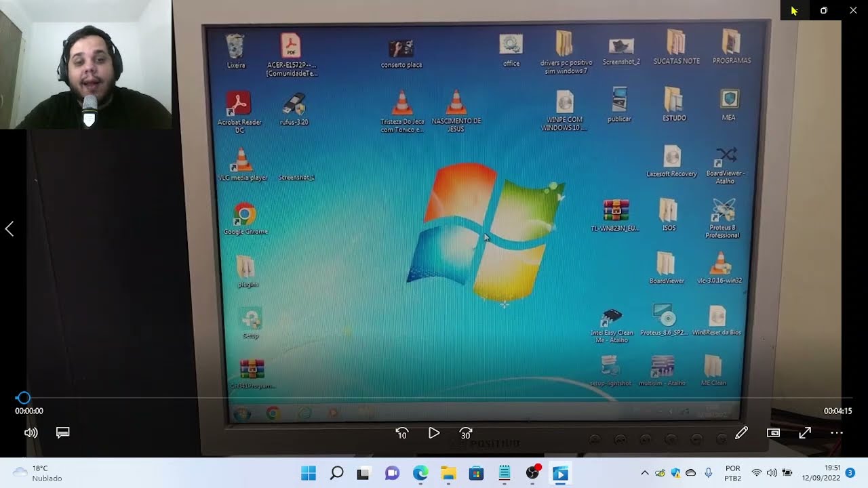This screenshot has height=488, width=868.
Task: Switch the player to mini view
Action: [x=773, y=432]
